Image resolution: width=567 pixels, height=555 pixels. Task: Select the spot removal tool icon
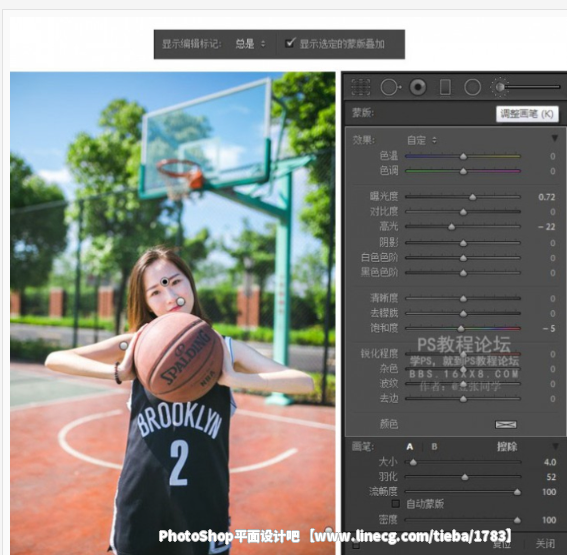tap(390, 87)
